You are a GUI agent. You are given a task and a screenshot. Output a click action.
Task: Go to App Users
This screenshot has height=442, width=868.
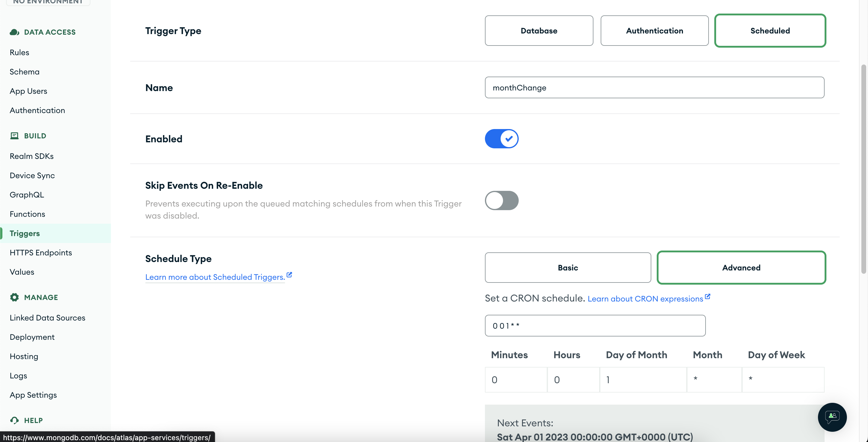tap(28, 91)
